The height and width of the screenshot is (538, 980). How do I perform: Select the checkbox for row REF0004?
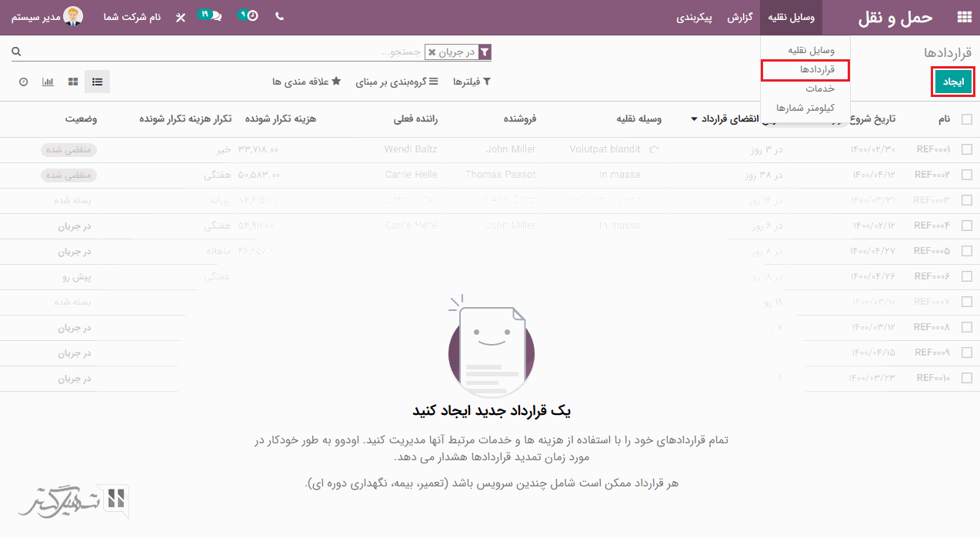(x=966, y=226)
